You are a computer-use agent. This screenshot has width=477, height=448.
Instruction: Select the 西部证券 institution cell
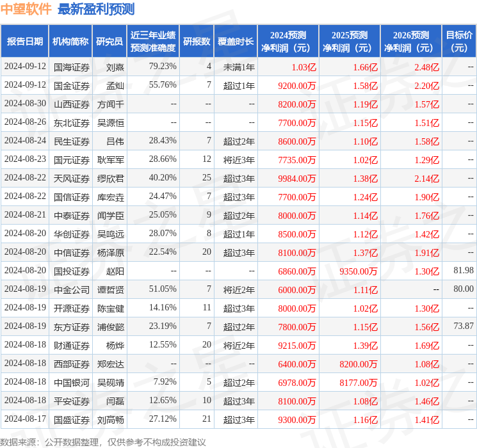point(72,364)
